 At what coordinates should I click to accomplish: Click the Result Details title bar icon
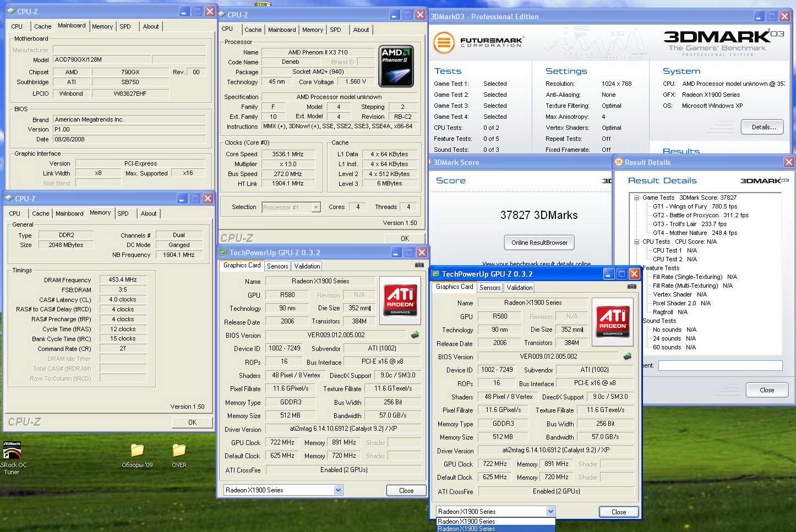click(619, 162)
